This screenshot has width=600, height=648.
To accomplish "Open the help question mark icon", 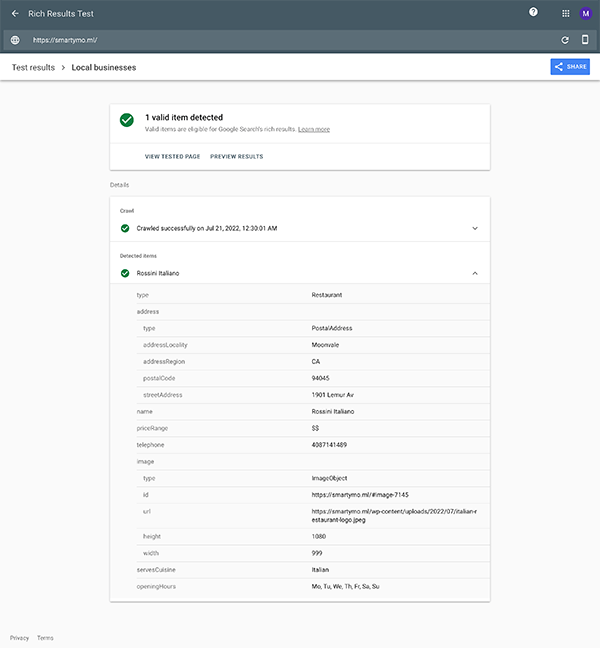I will (533, 13).
